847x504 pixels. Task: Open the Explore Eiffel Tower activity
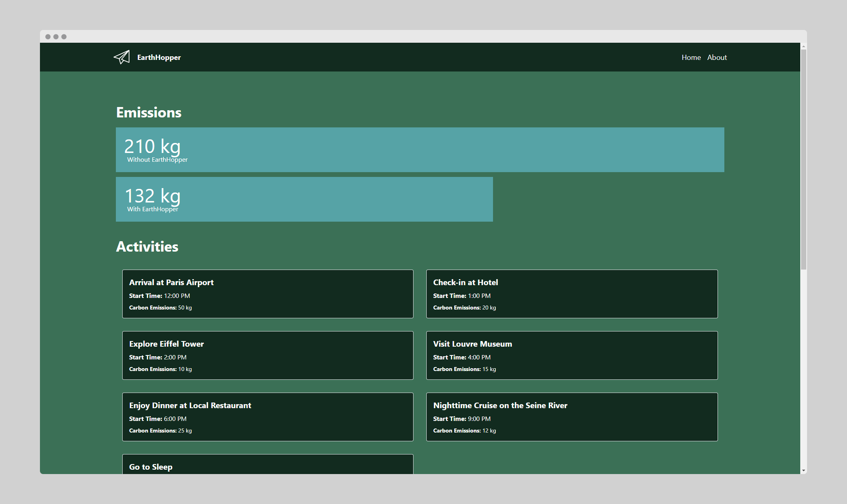(268, 355)
